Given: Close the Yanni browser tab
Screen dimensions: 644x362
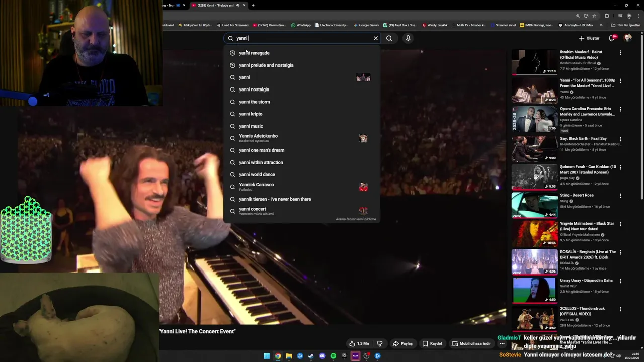Looking at the screenshot, I should click(x=244, y=5).
